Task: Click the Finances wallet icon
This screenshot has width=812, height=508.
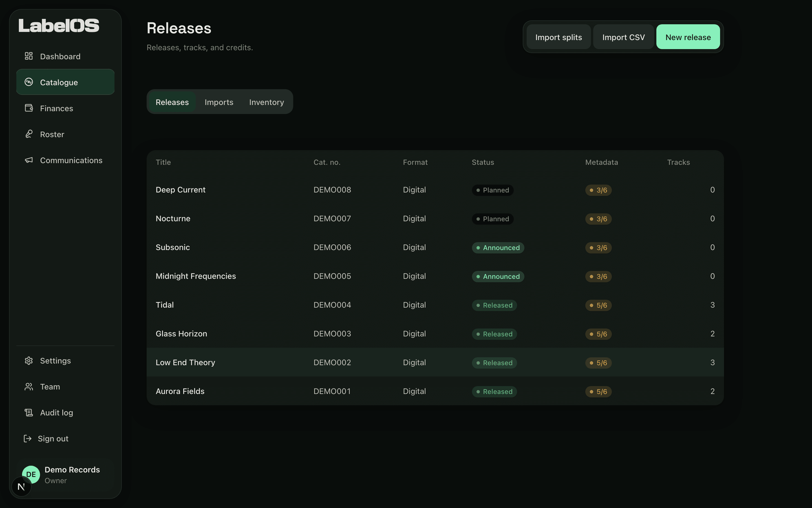Action: tap(29, 108)
